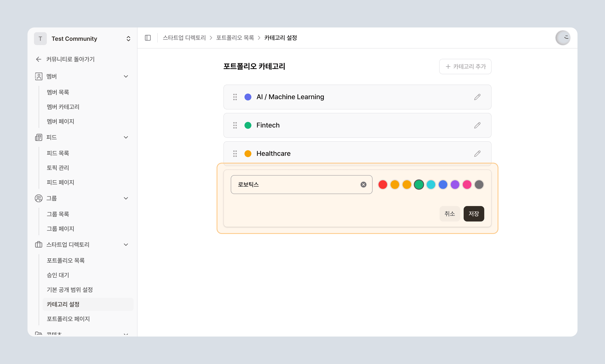Edit the Fintech category pencil
Image resolution: width=605 pixels, height=364 pixels.
[x=477, y=125]
